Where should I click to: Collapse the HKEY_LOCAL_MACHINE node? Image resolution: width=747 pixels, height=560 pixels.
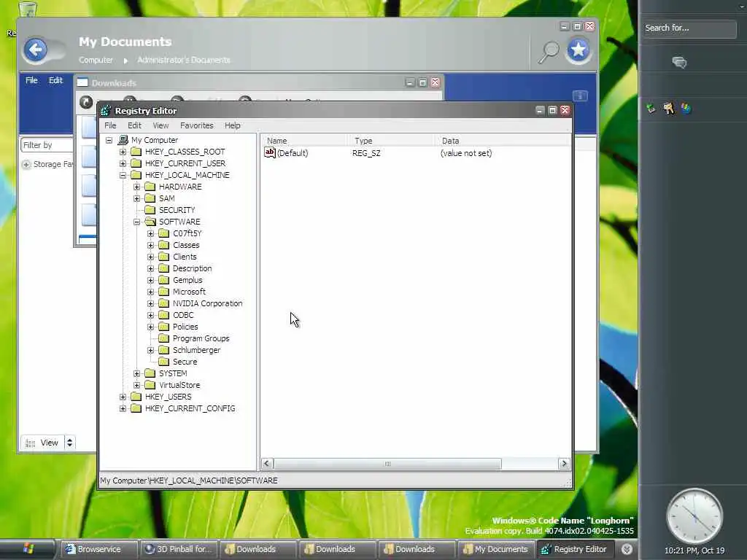[x=123, y=175]
